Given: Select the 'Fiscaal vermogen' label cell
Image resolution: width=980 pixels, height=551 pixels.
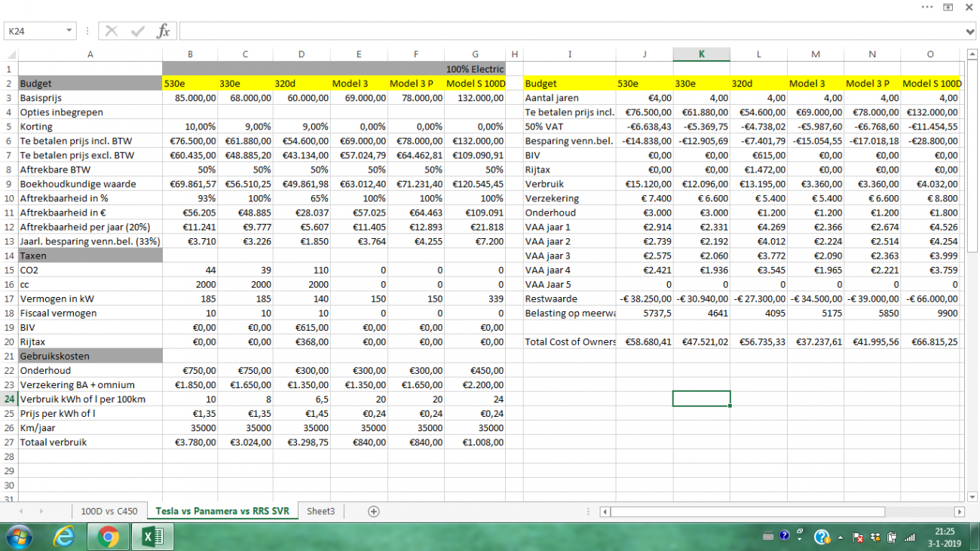Looking at the screenshot, I should (90, 313).
